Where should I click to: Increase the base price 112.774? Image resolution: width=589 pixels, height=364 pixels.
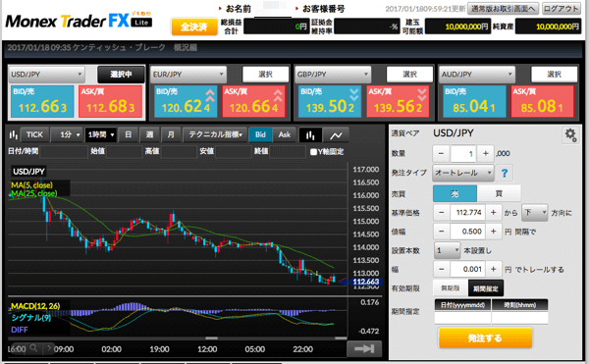pos(493,212)
